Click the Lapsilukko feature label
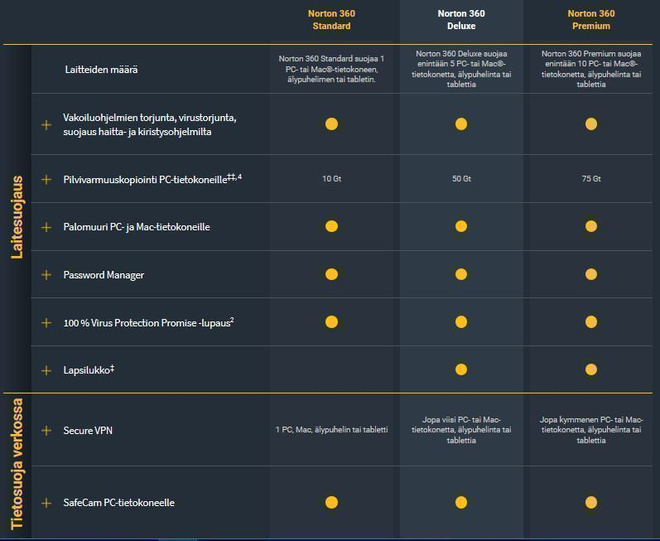The height and width of the screenshot is (541, 660). click(x=89, y=370)
